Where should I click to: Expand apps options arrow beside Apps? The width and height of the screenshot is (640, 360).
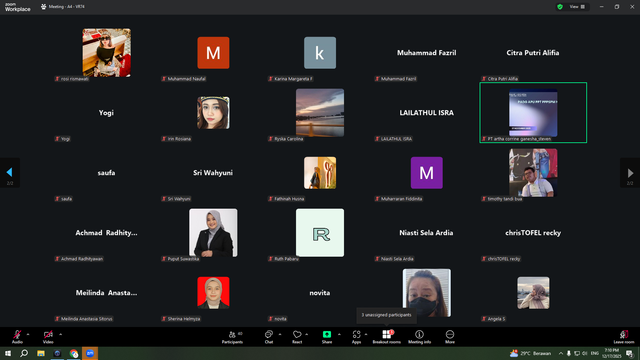click(366, 335)
